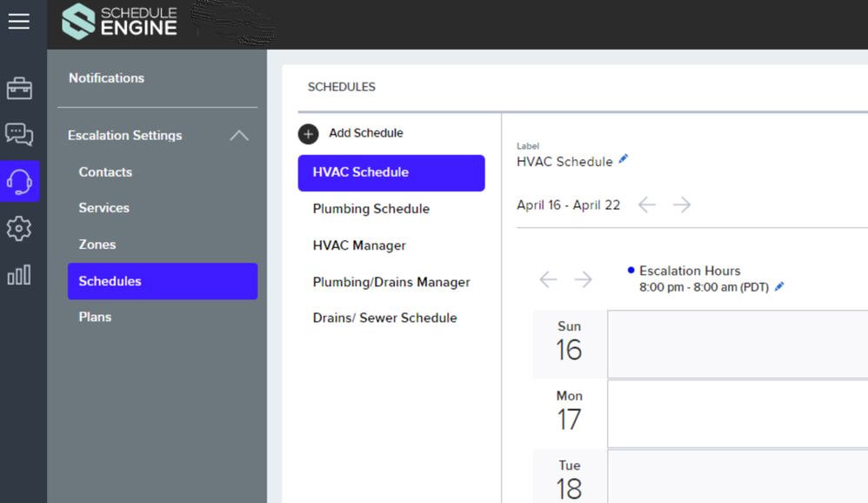This screenshot has width=868, height=503.
Task: Open the bar chart reports icon
Action: click(19, 275)
